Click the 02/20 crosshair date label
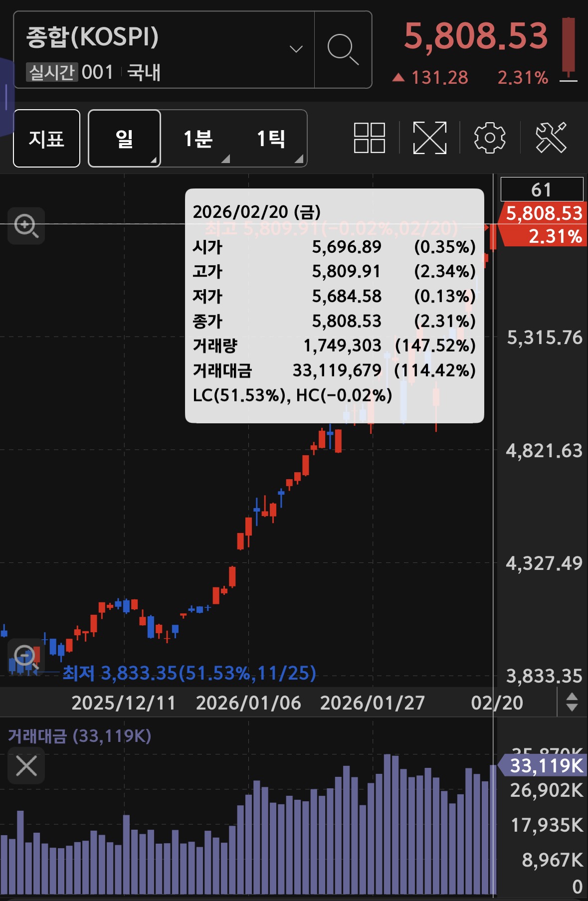 [x=497, y=703]
